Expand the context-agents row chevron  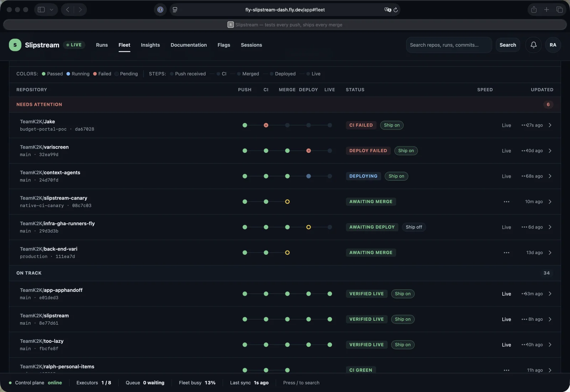550,176
